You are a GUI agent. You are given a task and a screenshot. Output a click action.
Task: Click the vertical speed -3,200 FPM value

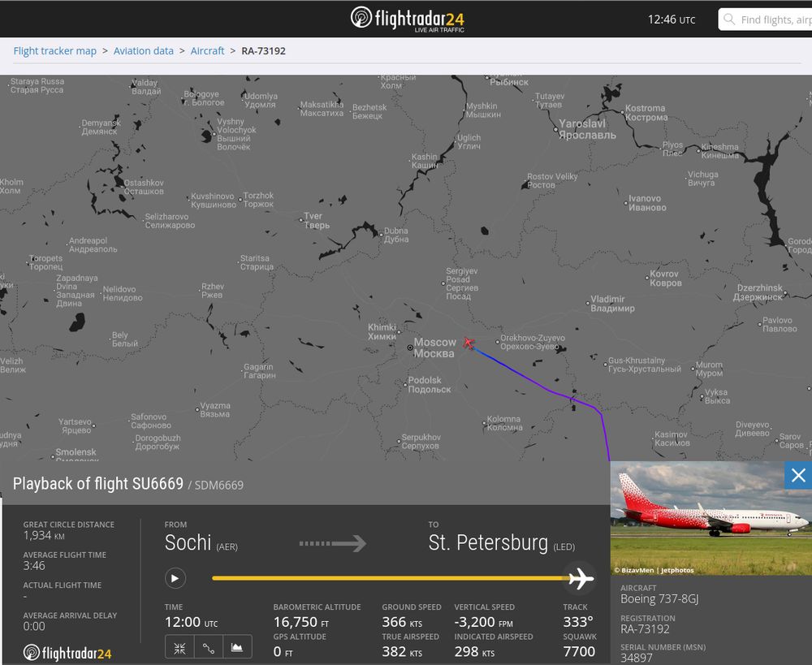point(484,621)
